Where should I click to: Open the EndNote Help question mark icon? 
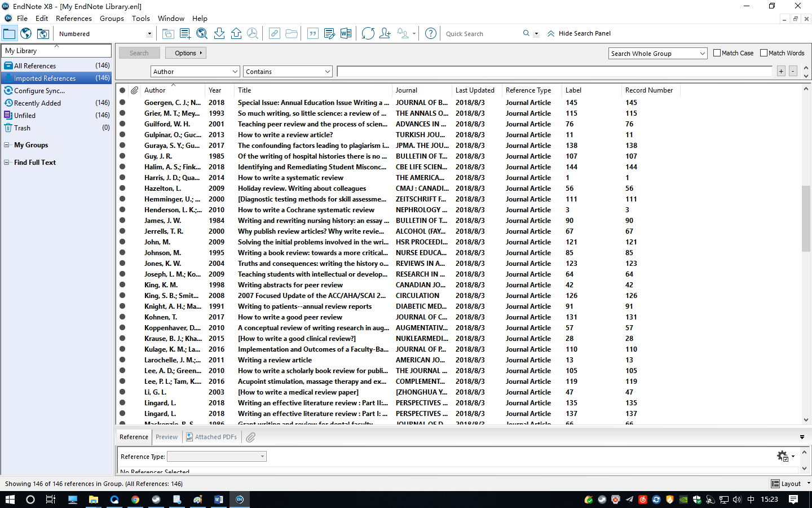click(431, 33)
